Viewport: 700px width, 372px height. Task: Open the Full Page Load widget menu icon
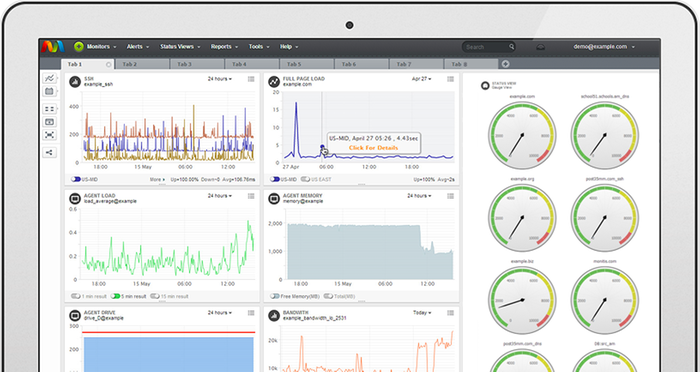[x=450, y=79]
